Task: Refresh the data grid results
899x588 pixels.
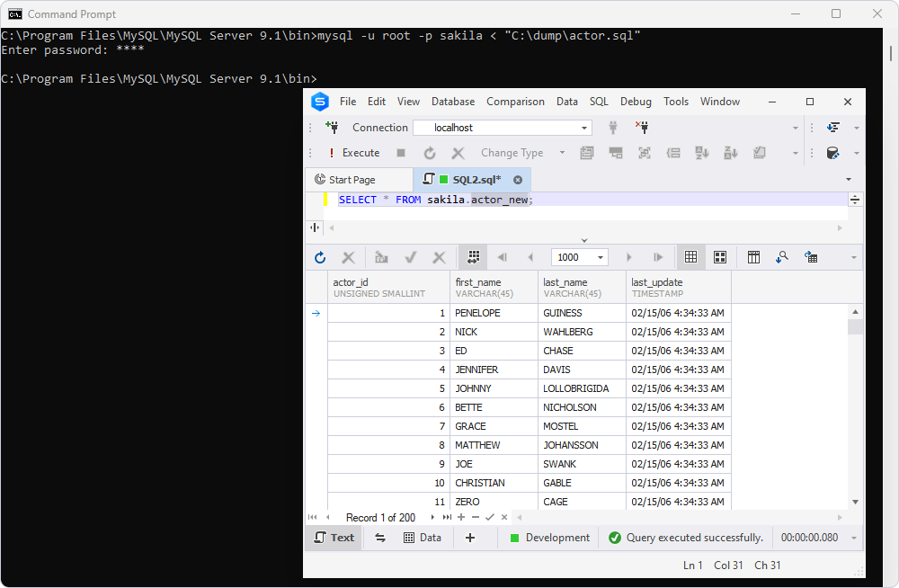Action: tap(320, 257)
